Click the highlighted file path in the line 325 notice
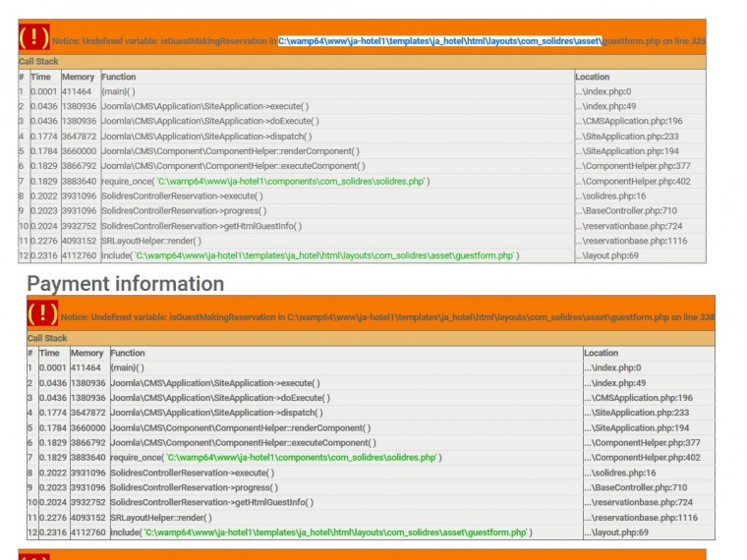 (x=440, y=41)
